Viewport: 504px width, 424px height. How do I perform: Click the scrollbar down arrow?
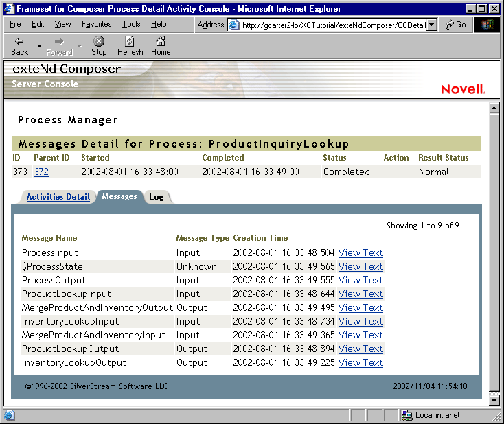[494, 401]
